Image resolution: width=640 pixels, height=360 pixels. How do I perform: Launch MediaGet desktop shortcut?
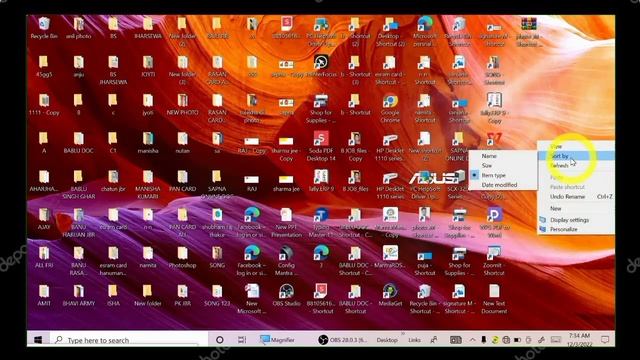[x=390, y=296]
